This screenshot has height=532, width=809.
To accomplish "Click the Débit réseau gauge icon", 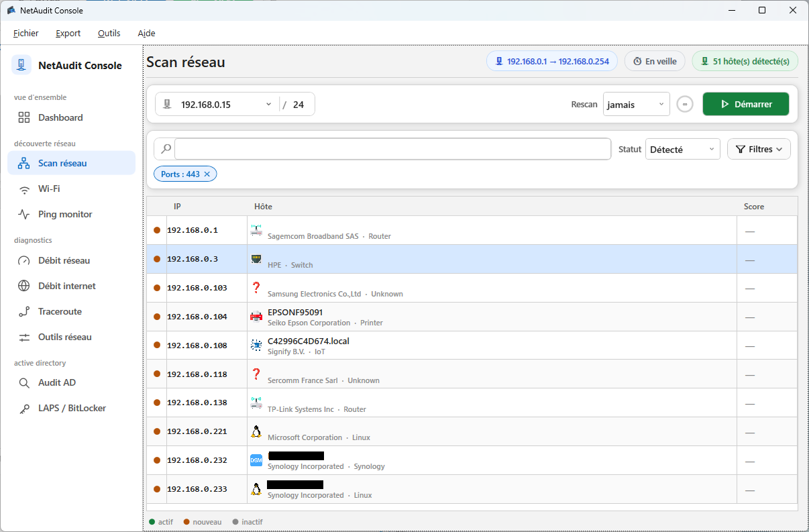I will click(x=24, y=260).
